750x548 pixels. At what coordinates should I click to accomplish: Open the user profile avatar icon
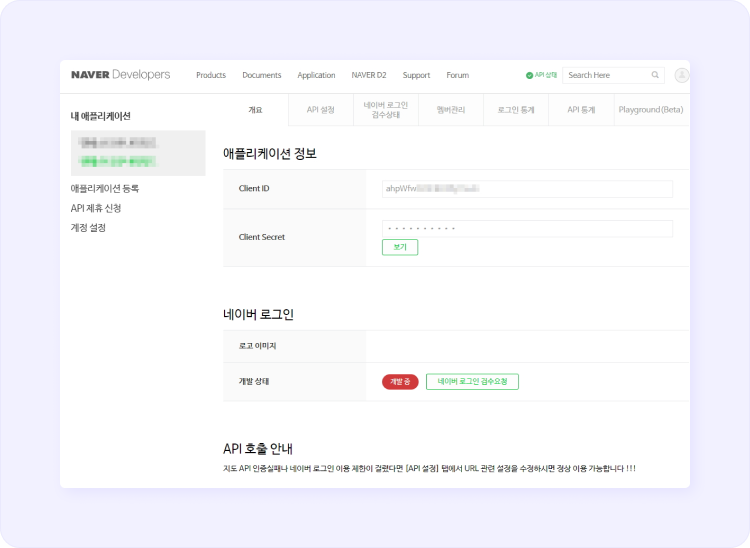tap(682, 75)
